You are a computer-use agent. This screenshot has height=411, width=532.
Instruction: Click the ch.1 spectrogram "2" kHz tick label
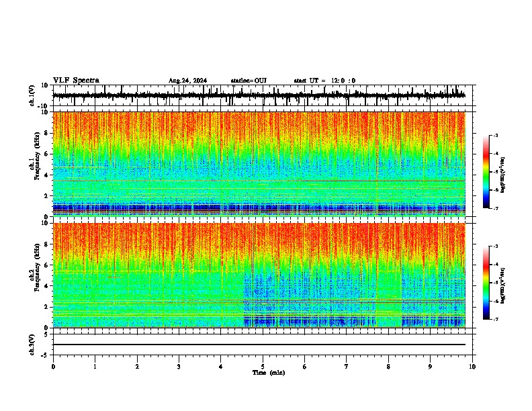pyautogui.click(x=46, y=195)
